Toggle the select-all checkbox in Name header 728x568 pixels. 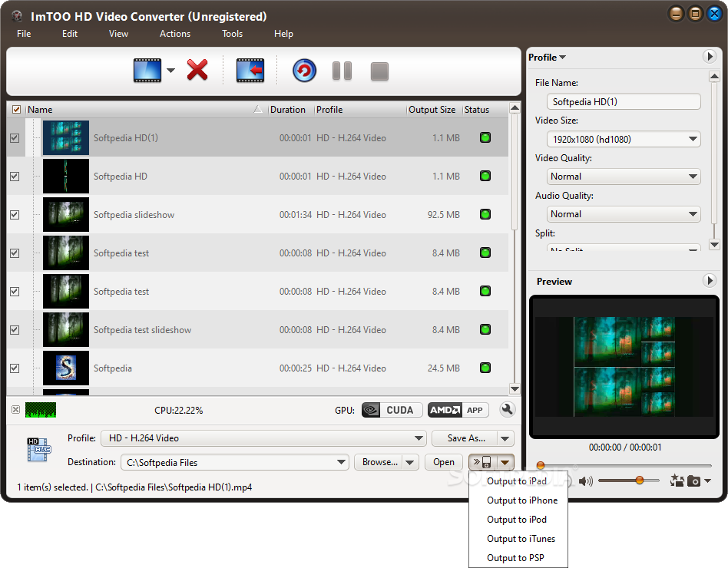pyautogui.click(x=17, y=110)
